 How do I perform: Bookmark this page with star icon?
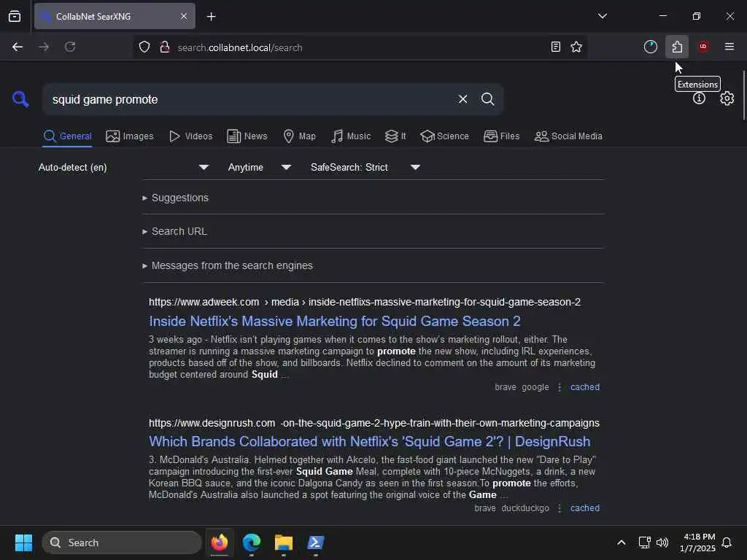(x=576, y=47)
